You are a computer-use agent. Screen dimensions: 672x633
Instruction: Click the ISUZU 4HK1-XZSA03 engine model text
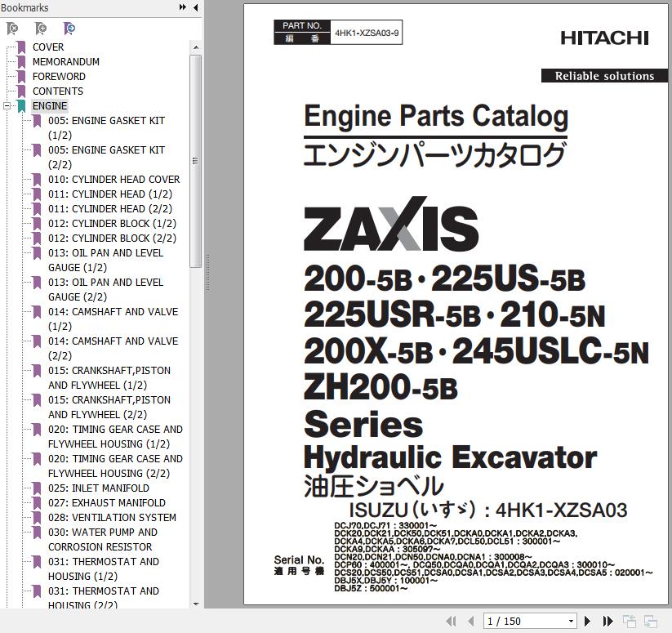(488, 510)
